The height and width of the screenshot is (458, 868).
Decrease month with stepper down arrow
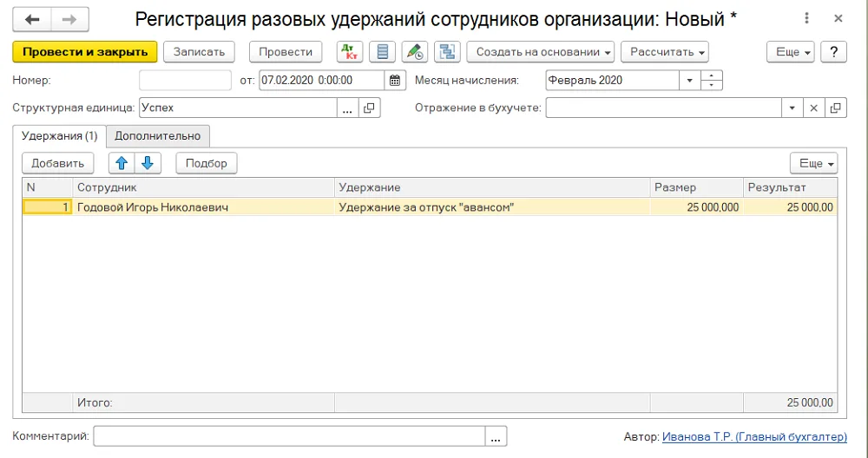pyautogui.click(x=712, y=85)
